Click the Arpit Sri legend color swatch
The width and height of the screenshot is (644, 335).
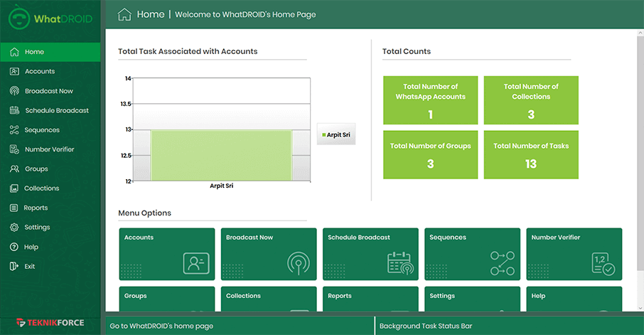[324, 135]
